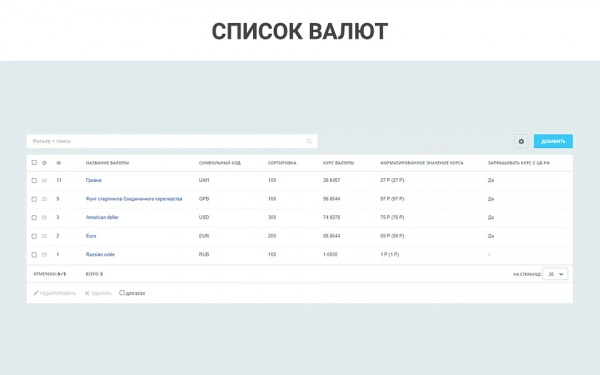The image size is (600, 375).
Task: Open Фунт стерлингов Соединенного королевства link
Action: (134, 199)
